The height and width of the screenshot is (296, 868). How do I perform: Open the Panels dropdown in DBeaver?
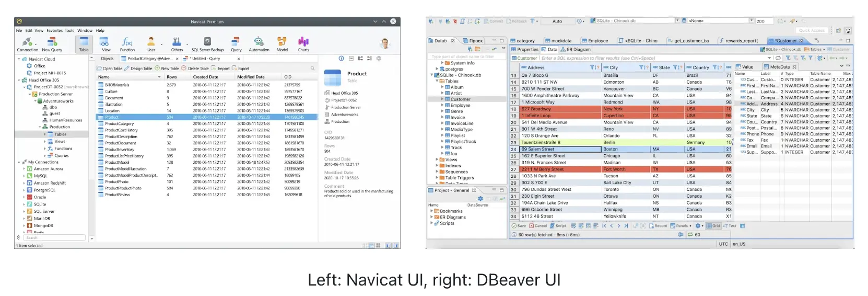[682, 226]
